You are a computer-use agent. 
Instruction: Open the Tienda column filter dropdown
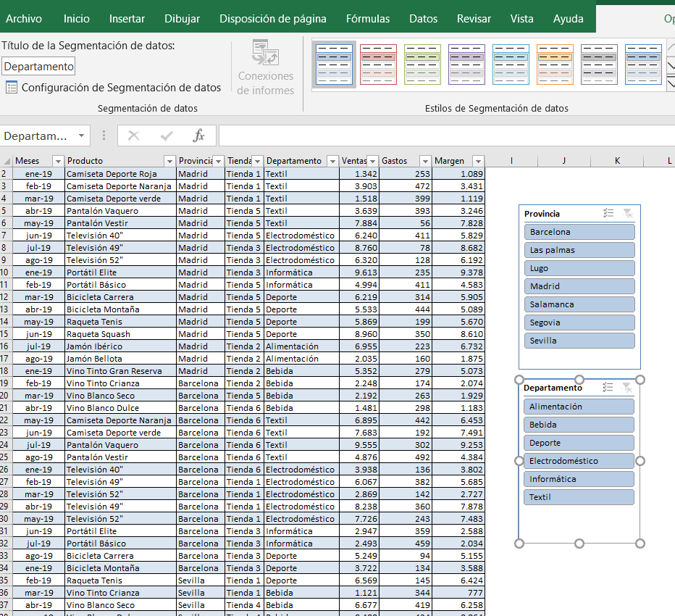click(257, 161)
